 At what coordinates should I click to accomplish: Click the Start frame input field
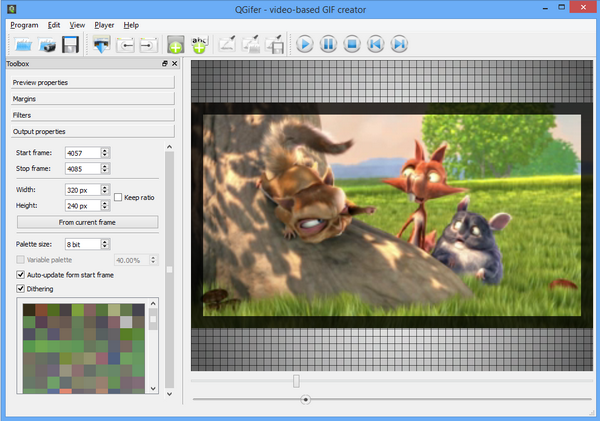(81, 153)
